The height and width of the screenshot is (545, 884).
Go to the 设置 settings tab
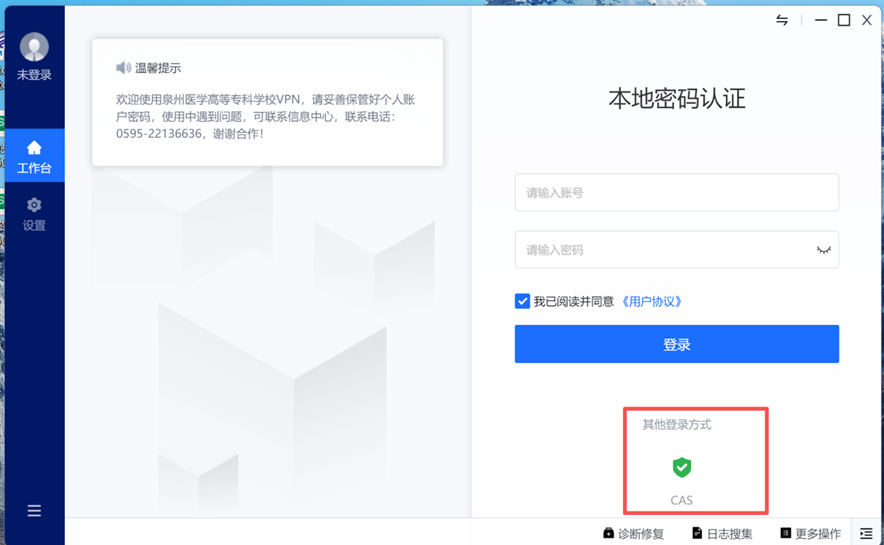34,213
